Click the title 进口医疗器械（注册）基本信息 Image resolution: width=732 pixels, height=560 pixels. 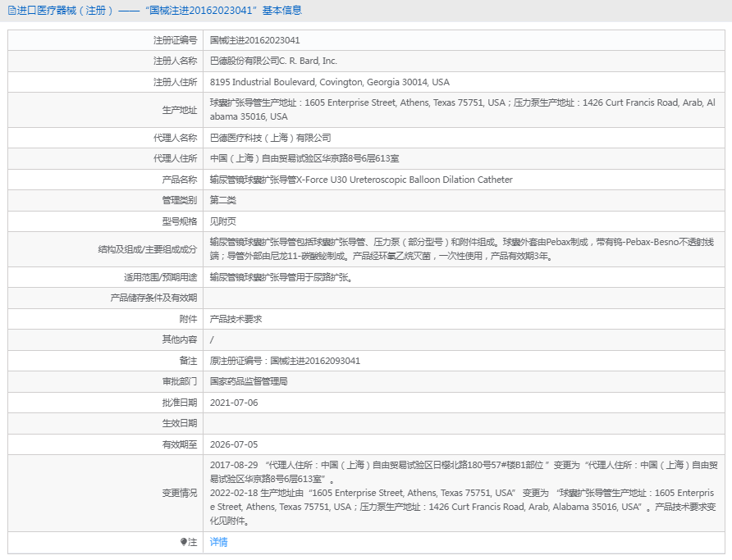159,11
